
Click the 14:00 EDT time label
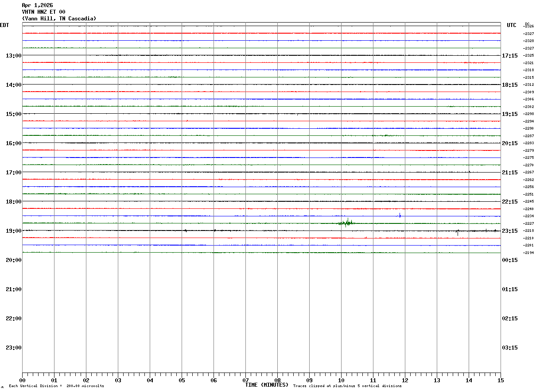13,85
